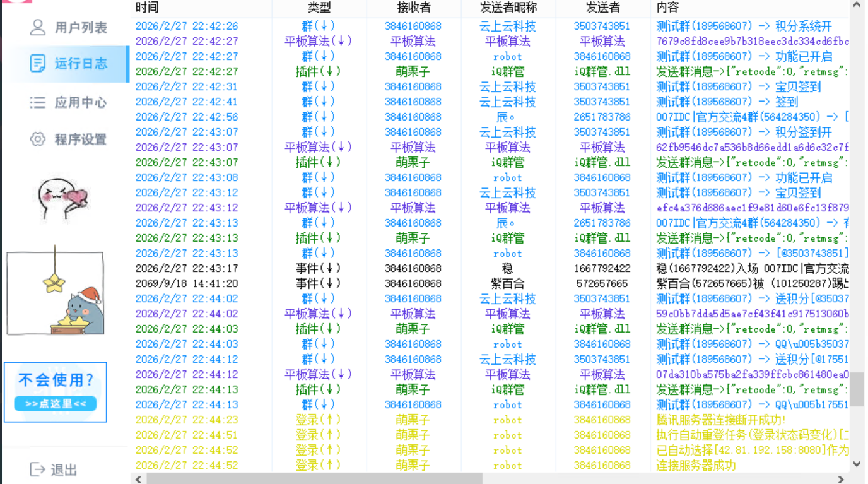
Task: Click 插件(↓) type at 22:44:13
Action: tap(319, 389)
